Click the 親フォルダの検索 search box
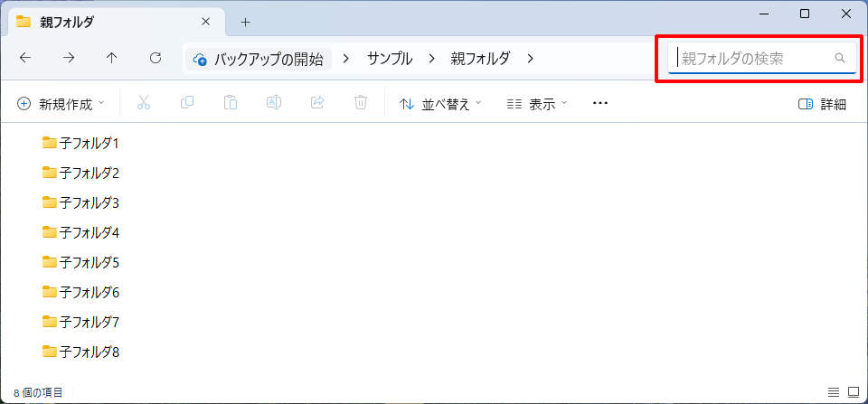 pyautogui.click(x=753, y=59)
